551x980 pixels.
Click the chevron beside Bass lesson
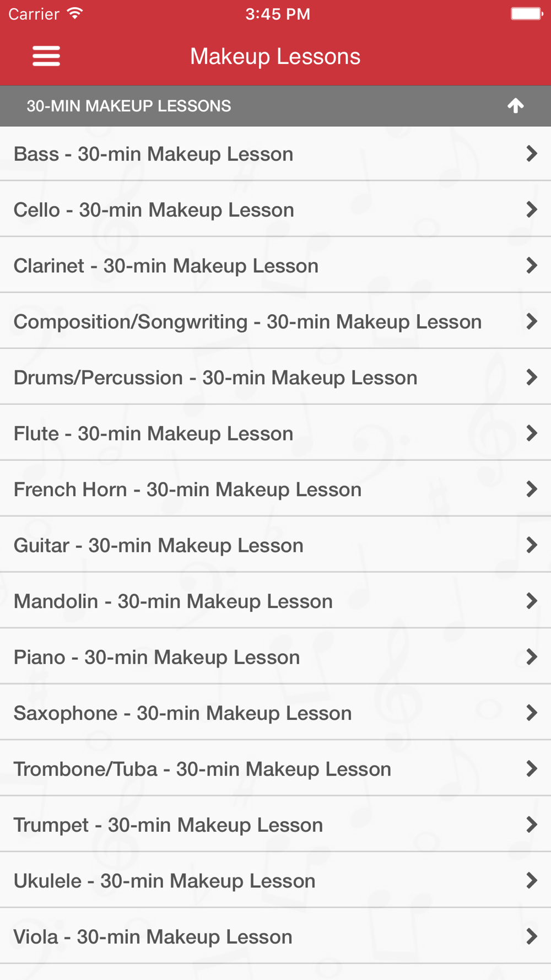[x=531, y=154]
